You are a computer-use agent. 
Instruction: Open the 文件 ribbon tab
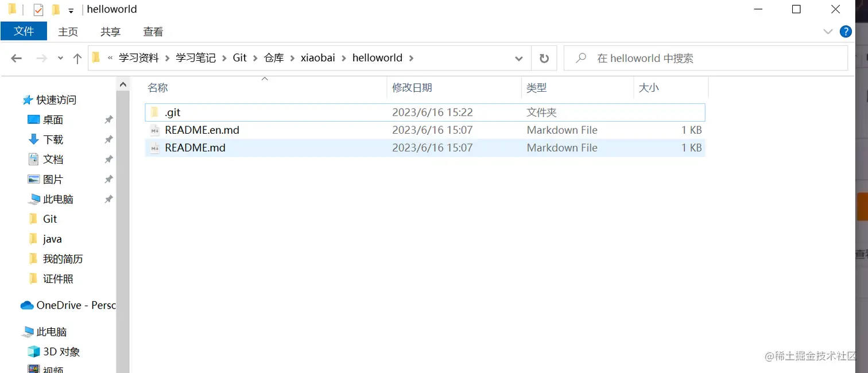[24, 31]
